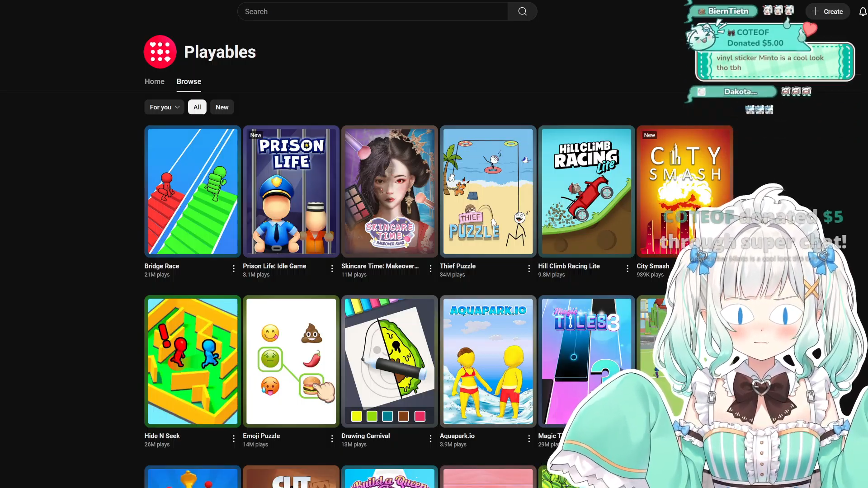Click the '26M plays' text
Viewport: 868px width, 488px height.
(x=157, y=445)
